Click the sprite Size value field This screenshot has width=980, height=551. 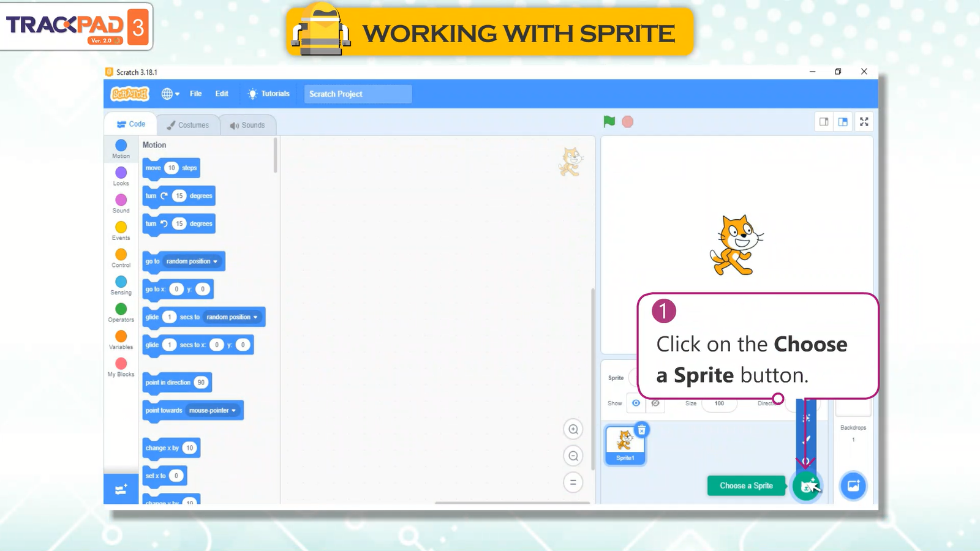point(719,403)
